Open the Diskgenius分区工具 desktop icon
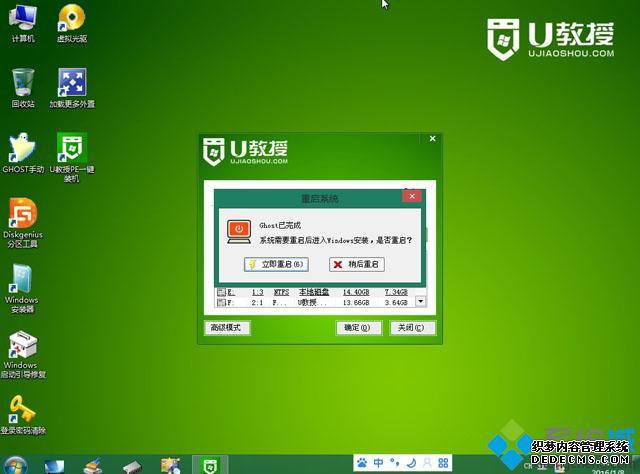This screenshot has height=474, width=640. (x=23, y=223)
